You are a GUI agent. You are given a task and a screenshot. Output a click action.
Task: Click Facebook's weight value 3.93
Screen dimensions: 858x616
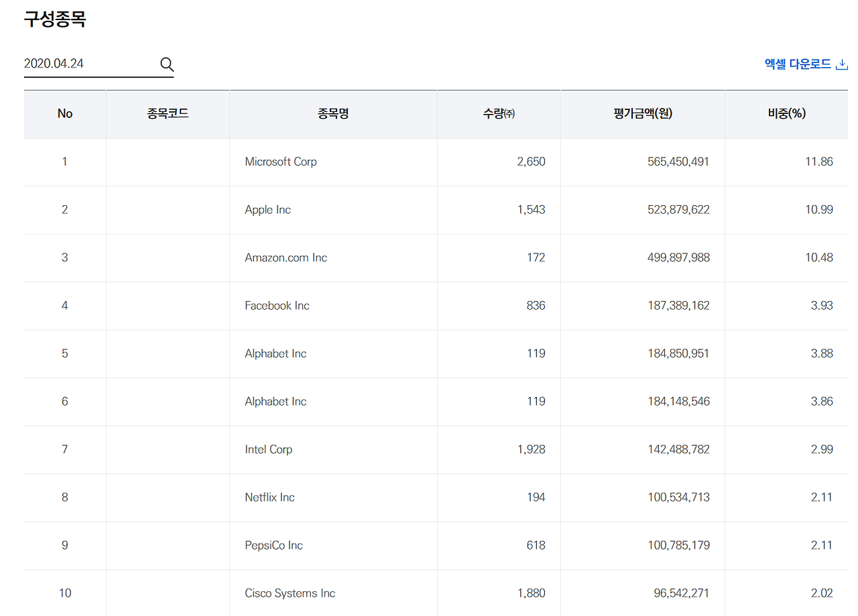coord(822,306)
